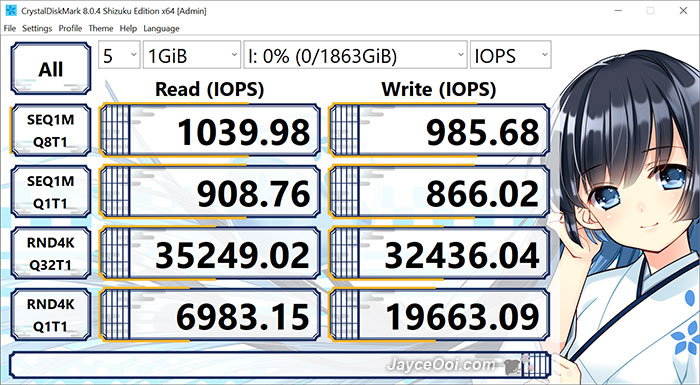
Task: Launch the RND4K Q32T1 benchmark
Action: (50, 254)
